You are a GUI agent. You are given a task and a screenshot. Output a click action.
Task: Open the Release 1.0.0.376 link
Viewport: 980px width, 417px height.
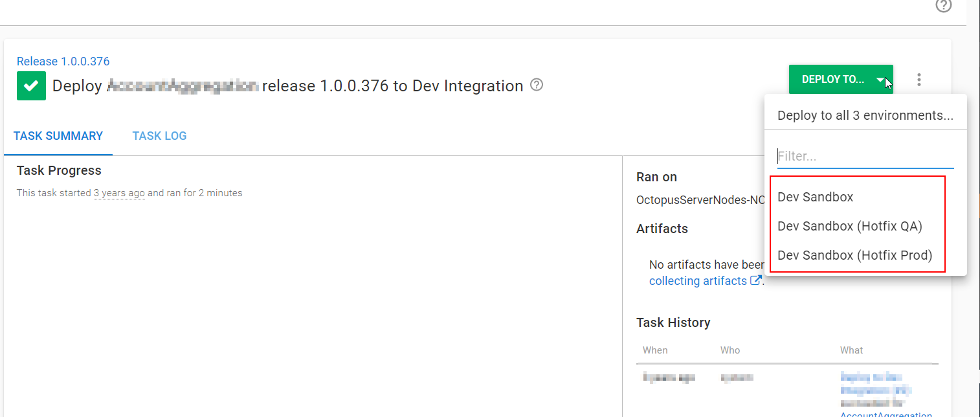[62, 61]
